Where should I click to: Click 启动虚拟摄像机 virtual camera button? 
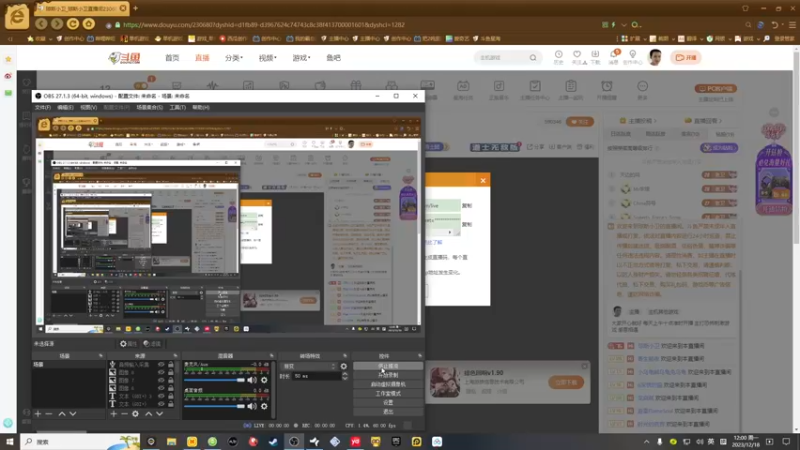[388, 384]
